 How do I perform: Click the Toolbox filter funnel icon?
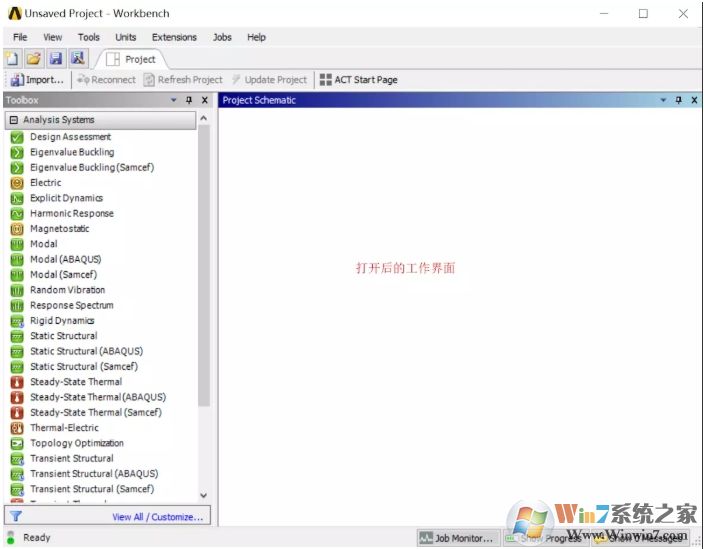coord(16,516)
